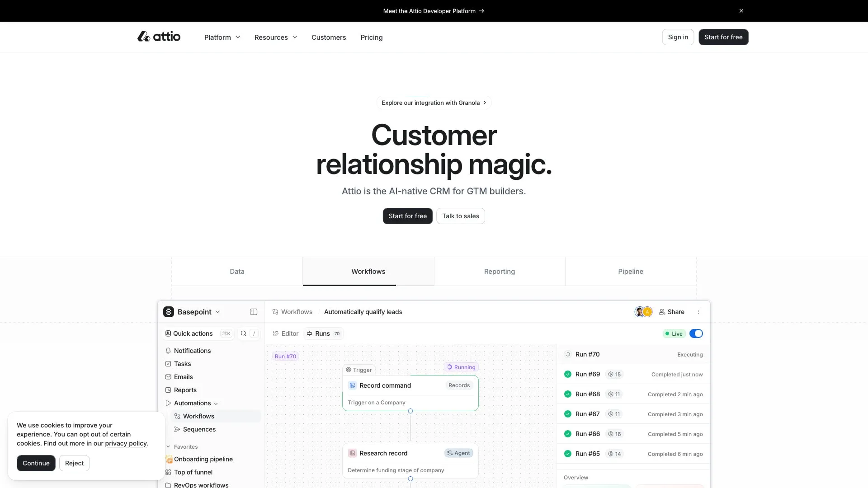Collapse the Automations section chevron
The image size is (868, 488).
tap(216, 404)
